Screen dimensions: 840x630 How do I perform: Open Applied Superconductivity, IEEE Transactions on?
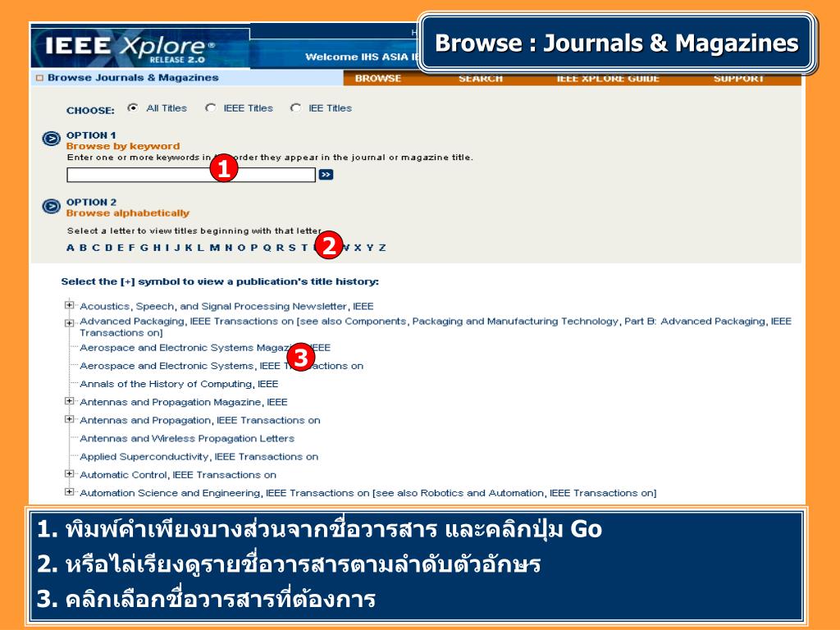pyautogui.click(x=199, y=457)
